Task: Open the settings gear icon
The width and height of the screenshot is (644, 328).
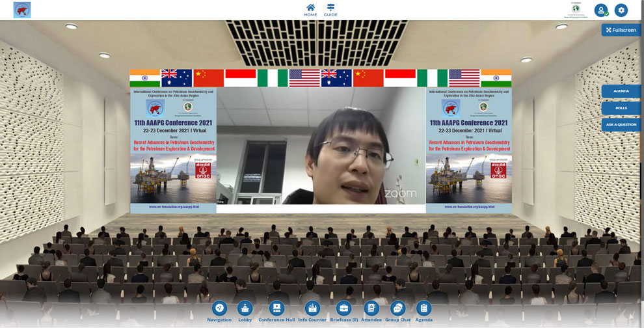Action: (621, 10)
